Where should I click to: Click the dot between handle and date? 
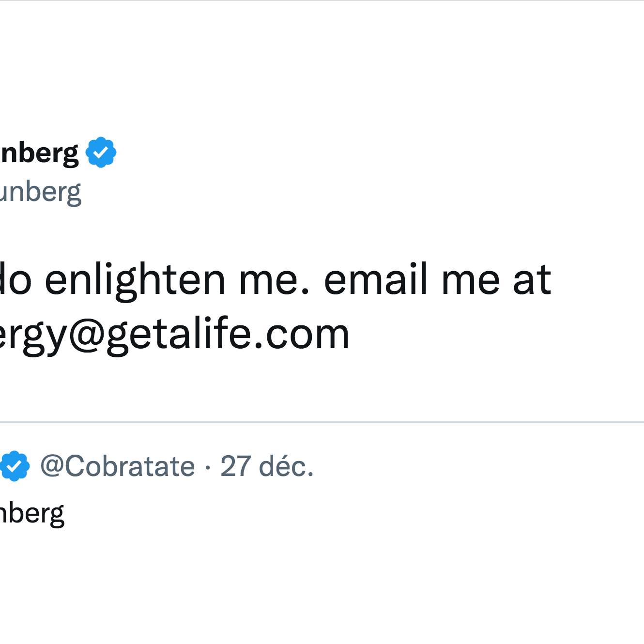(207, 465)
